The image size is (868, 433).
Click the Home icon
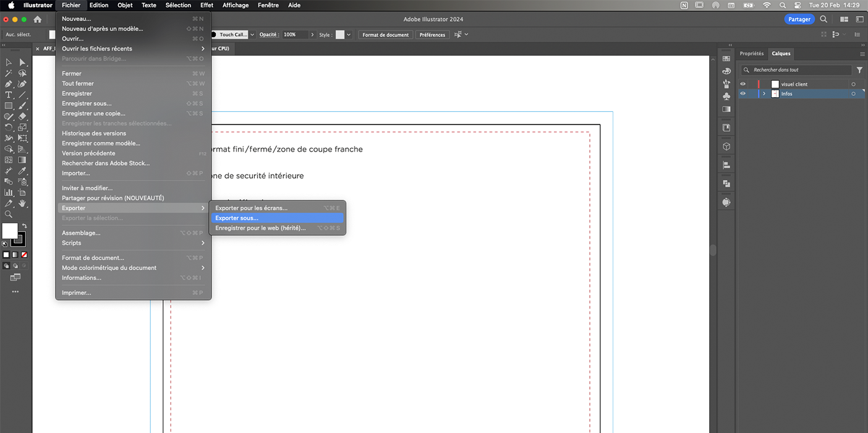pyautogui.click(x=38, y=19)
